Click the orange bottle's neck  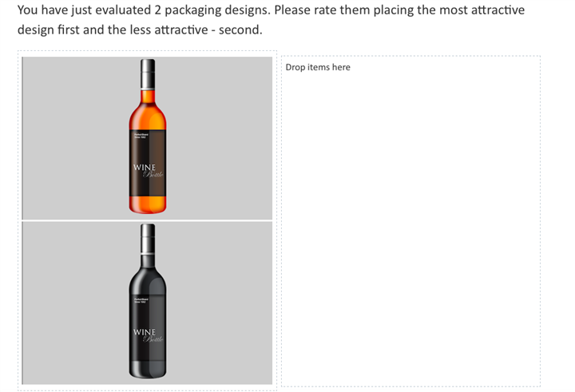tap(148, 94)
